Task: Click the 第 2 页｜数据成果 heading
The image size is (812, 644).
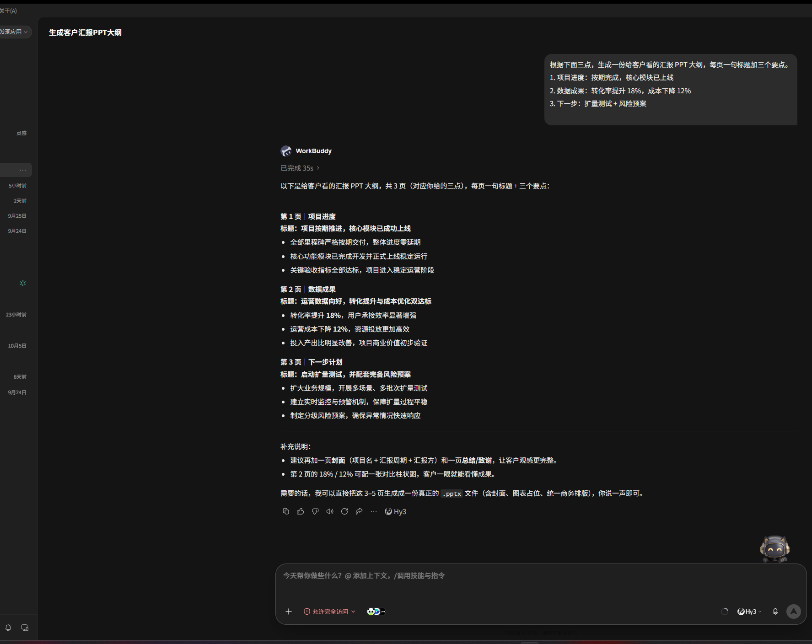Action: click(x=308, y=289)
